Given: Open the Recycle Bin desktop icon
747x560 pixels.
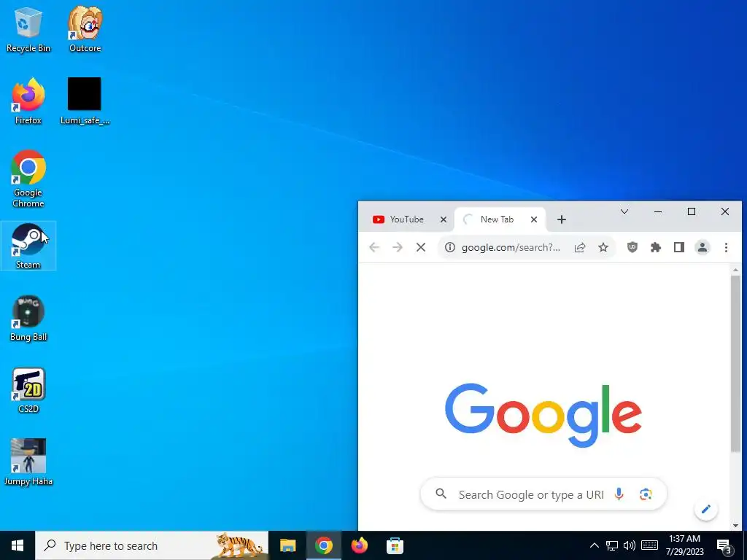Looking at the screenshot, I should tap(28, 29).
